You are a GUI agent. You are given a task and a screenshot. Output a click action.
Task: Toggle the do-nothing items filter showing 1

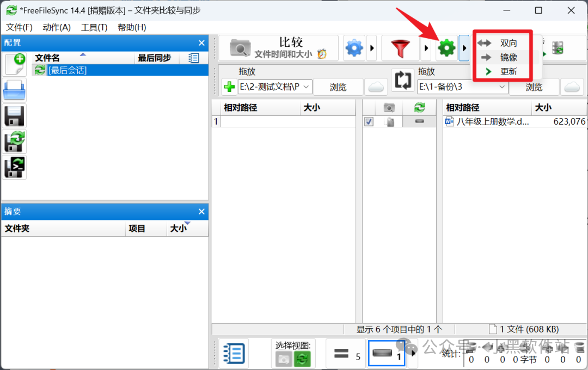387,354
